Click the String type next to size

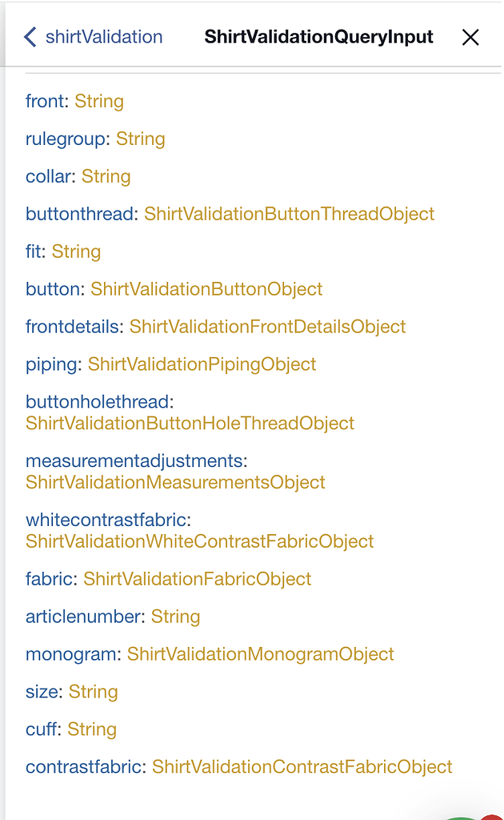tap(93, 692)
